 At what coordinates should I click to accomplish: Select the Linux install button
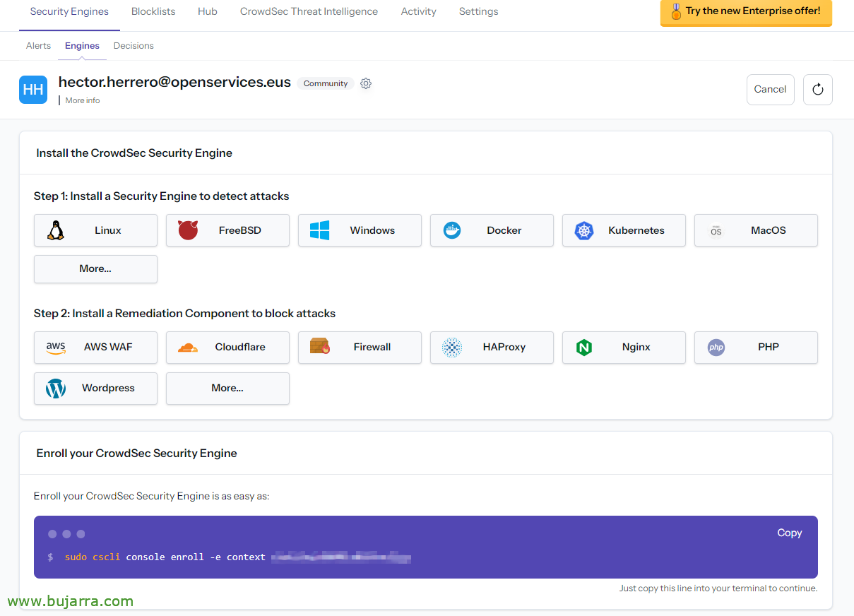pyautogui.click(x=95, y=230)
